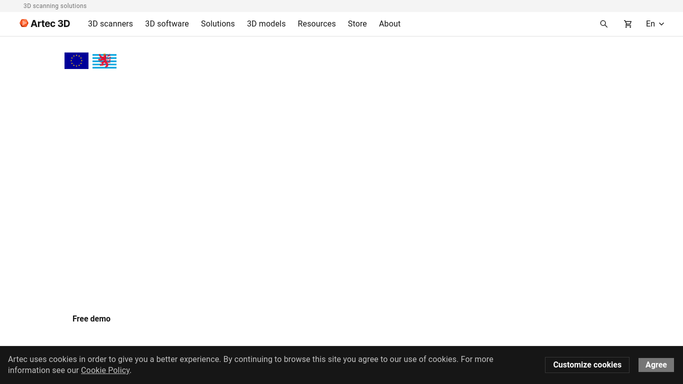Click the European Union flag image
Viewport: 683px width, 384px height.
coord(76,61)
